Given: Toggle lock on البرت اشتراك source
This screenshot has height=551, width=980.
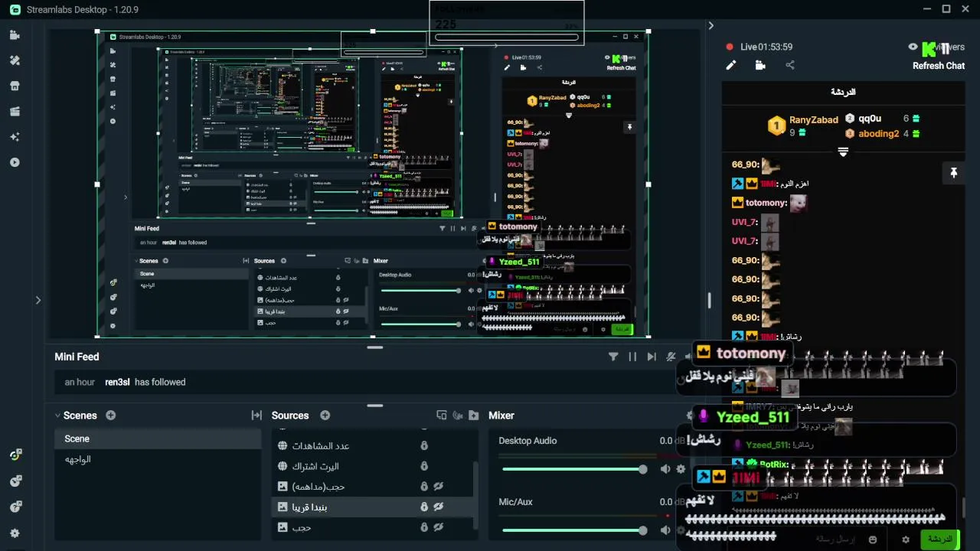Looking at the screenshot, I should click(424, 466).
